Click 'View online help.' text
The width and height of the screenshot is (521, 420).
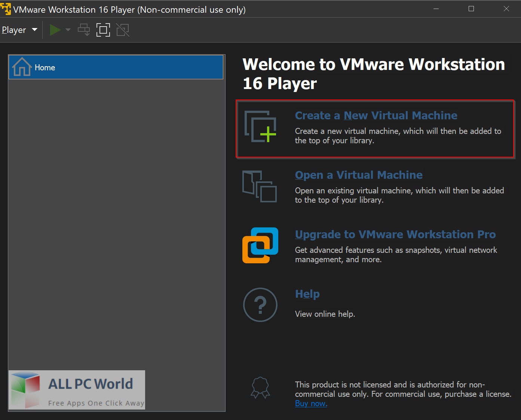tap(325, 314)
